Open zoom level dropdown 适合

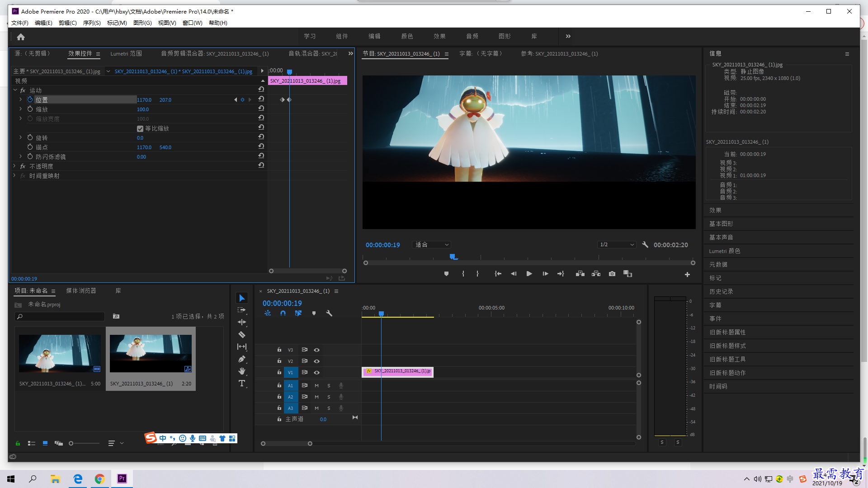click(432, 244)
